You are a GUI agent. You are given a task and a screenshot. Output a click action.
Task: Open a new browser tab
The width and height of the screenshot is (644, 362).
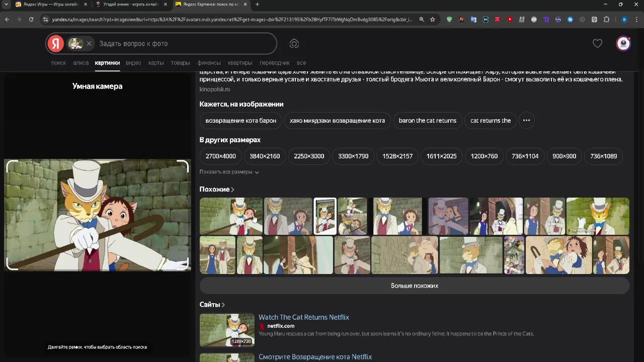[257, 5]
